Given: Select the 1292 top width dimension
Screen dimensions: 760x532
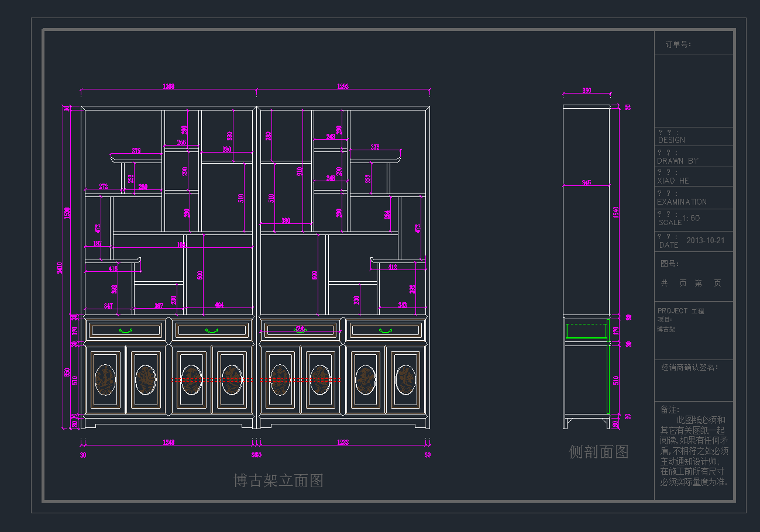Looking at the screenshot, I should coord(343,87).
